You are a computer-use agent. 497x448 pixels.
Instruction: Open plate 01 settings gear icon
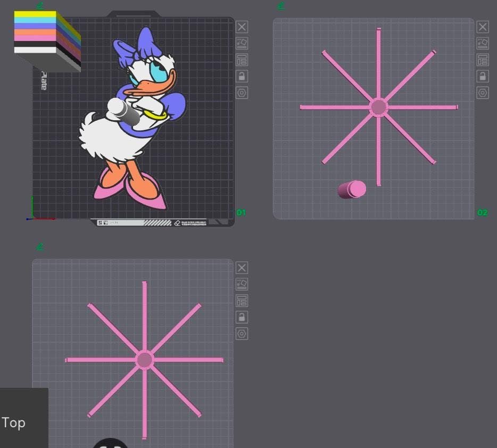tap(242, 93)
